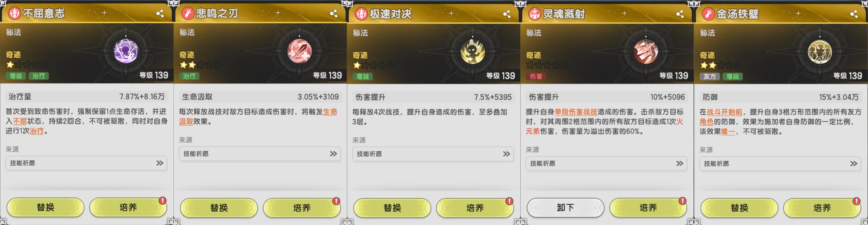Click 卸下 button on 灵魂溅射 card
This screenshot has height=225, width=868.
coord(566,207)
